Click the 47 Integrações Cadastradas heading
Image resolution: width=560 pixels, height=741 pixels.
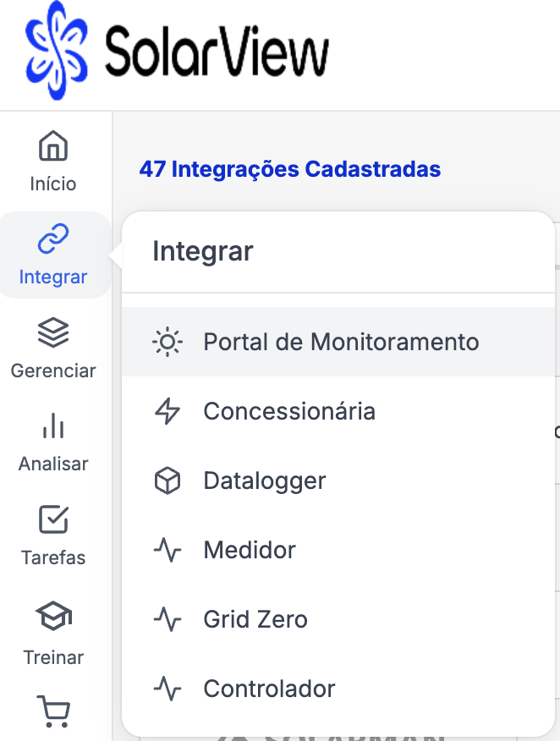pyautogui.click(x=290, y=169)
